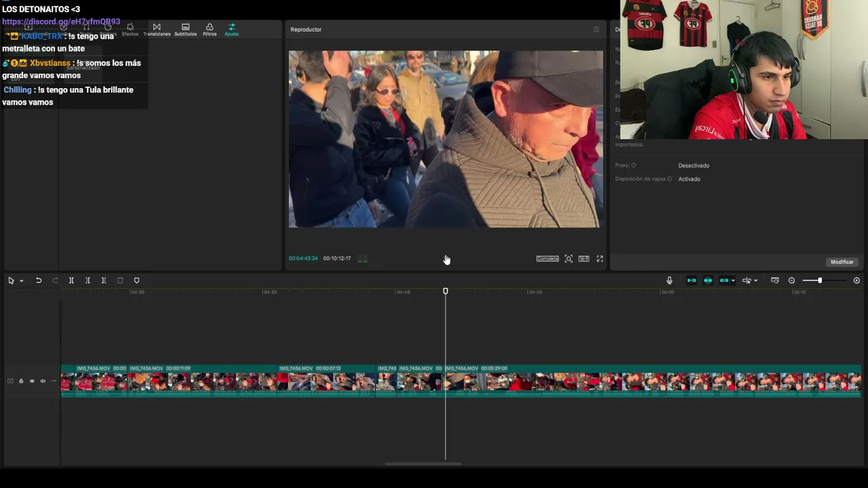Screen dimensions: 868x488
Task: Click the video preview in Reproductor
Action: point(446,139)
